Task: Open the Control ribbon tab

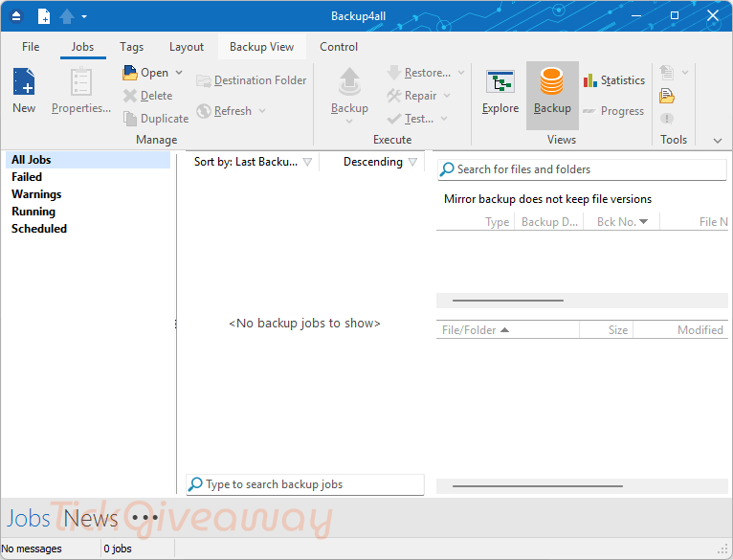Action: click(339, 47)
